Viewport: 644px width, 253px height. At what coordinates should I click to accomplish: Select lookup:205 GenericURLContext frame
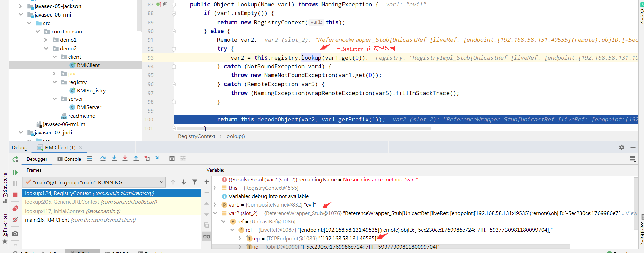pos(111,202)
